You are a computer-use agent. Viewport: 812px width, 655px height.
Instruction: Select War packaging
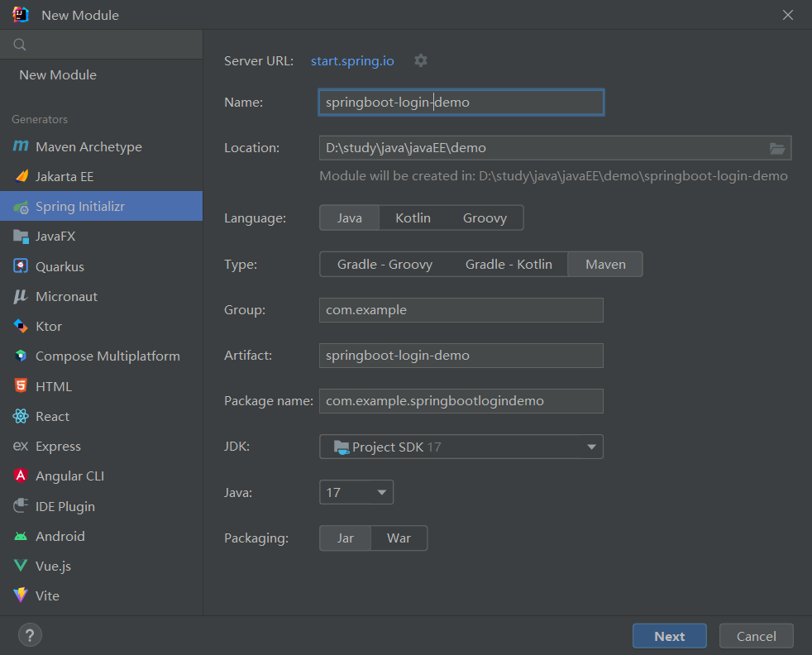[399, 538]
